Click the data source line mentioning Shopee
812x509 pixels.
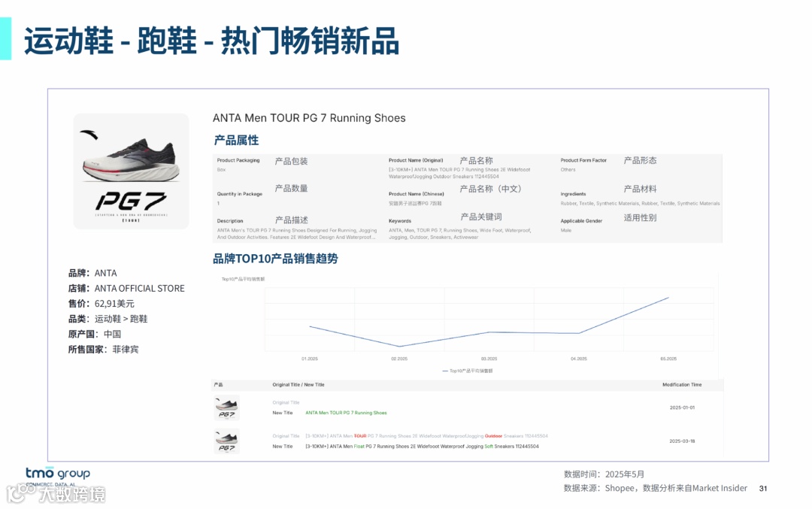pyautogui.click(x=655, y=488)
